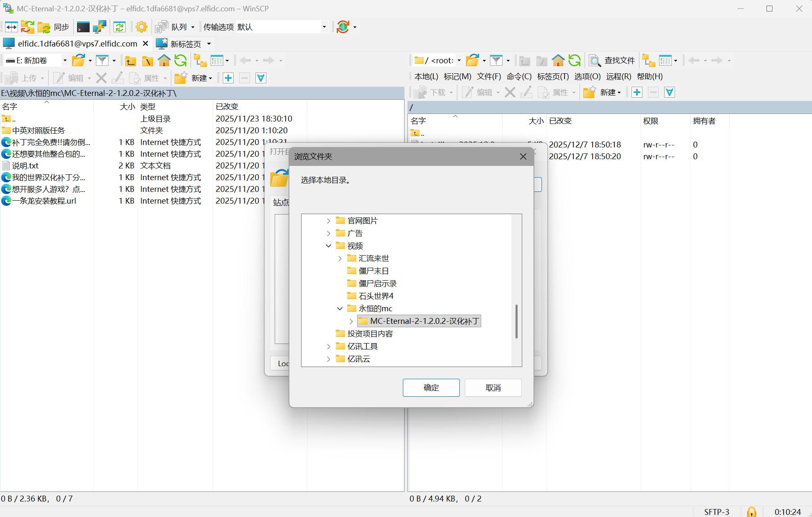Go to local parent directory icon
Image resolution: width=812 pixels, height=517 pixels.
[131, 61]
